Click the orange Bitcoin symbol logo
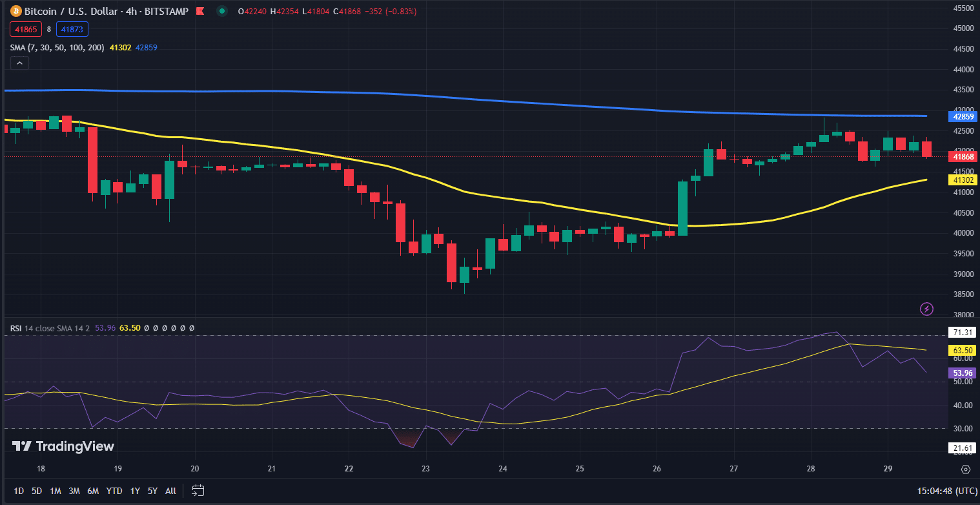The height and width of the screenshot is (505, 980). 15,12
